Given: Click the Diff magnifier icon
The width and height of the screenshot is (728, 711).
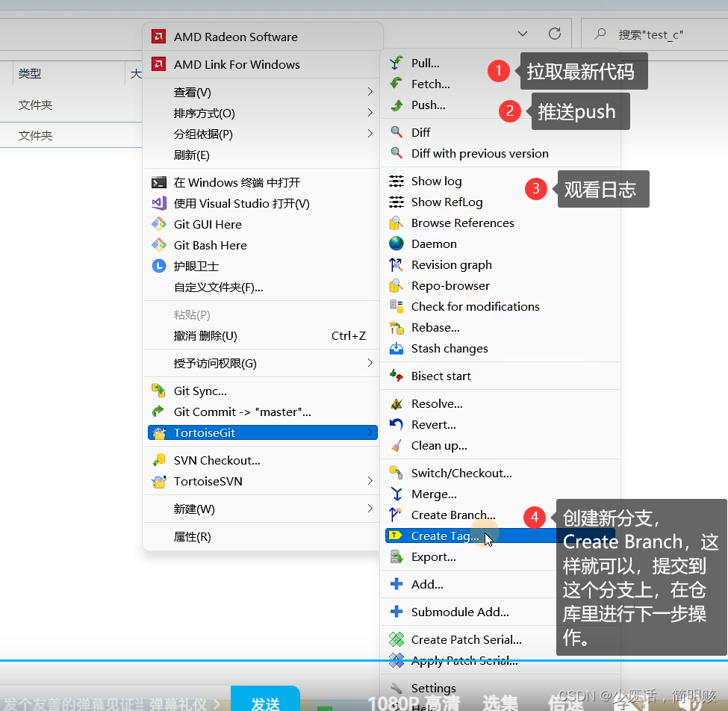Looking at the screenshot, I should (396, 132).
